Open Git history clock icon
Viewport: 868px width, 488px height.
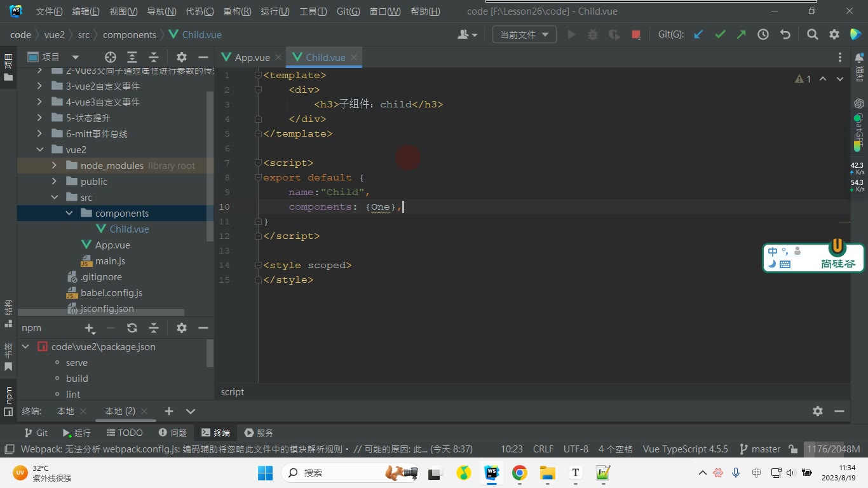point(763,35)
